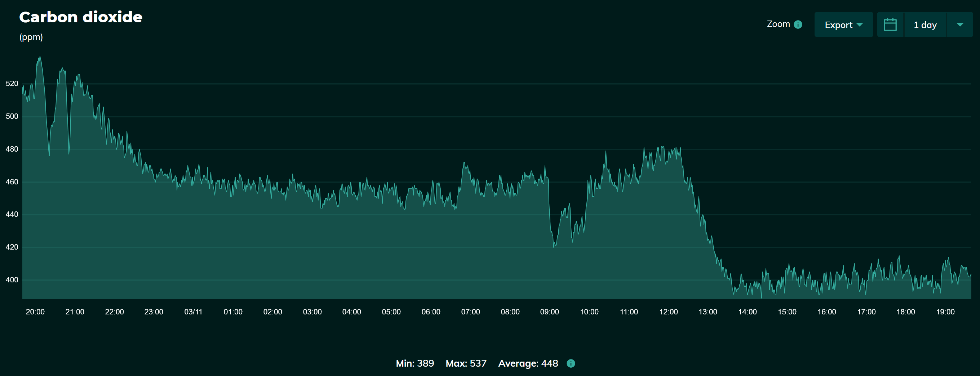Click the 520 value on vertical axis
The height and width of the screenshot is (376, 980).
point(12,84)
